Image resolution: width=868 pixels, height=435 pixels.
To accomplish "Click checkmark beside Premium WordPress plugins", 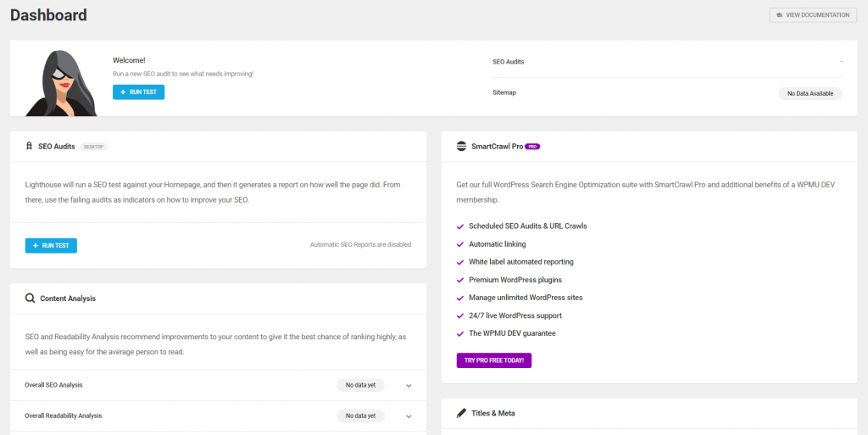I will click(459, 280).
